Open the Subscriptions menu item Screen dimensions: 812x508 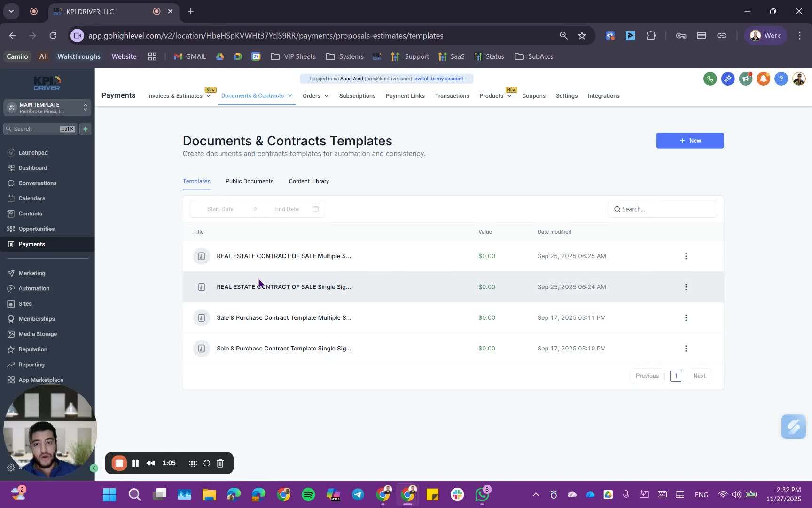pos(357,96)
